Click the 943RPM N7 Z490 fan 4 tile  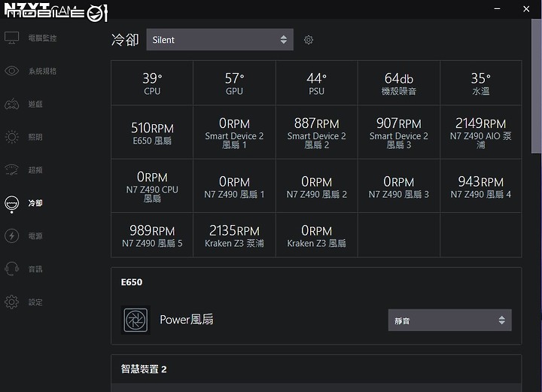(x=481, y=186)
